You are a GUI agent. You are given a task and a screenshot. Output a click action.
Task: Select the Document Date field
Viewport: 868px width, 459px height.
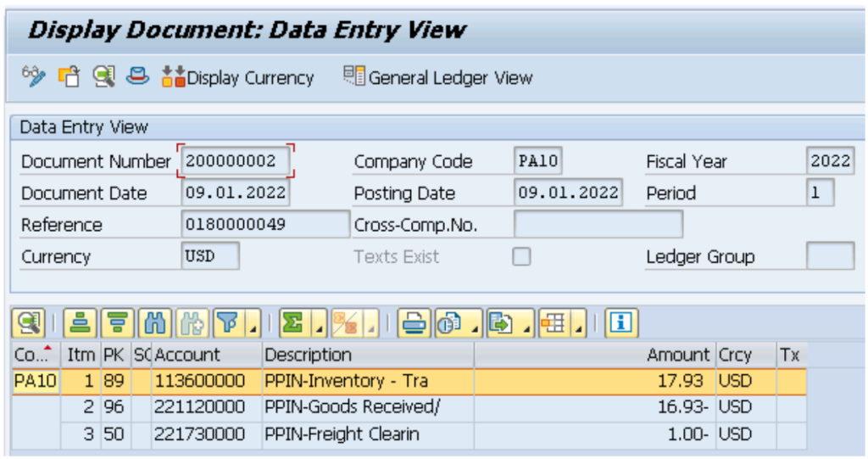click(236, 193)
